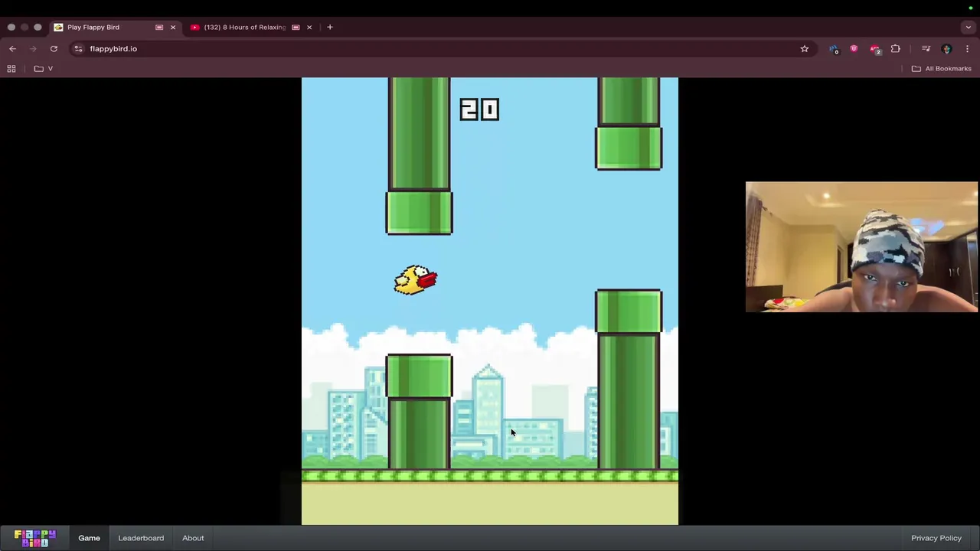Click media indicator on YouTube tab

point(296,27)
